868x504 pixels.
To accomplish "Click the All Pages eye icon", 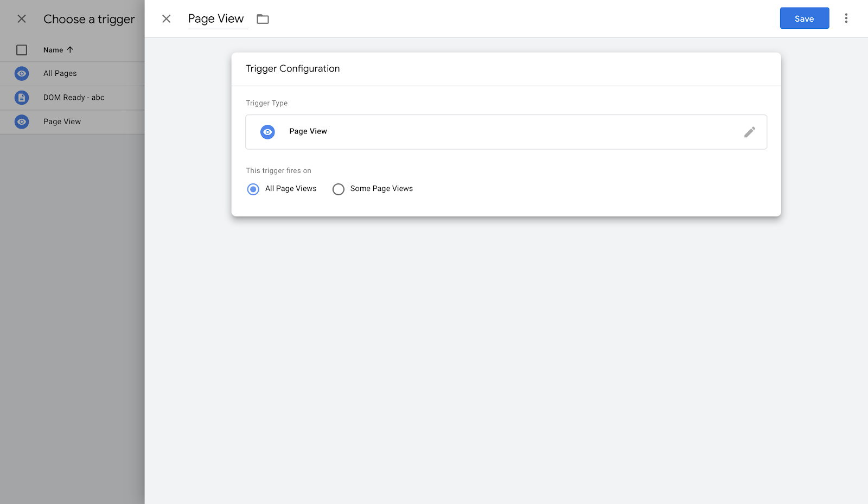I will coord(22,73).
